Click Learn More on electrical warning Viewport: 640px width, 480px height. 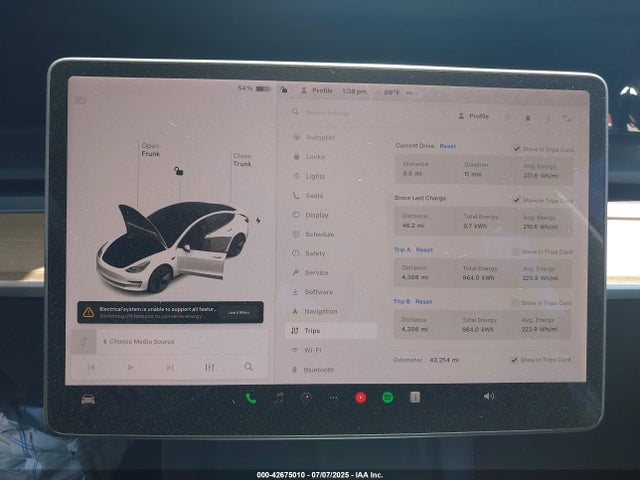pos(238,313)
